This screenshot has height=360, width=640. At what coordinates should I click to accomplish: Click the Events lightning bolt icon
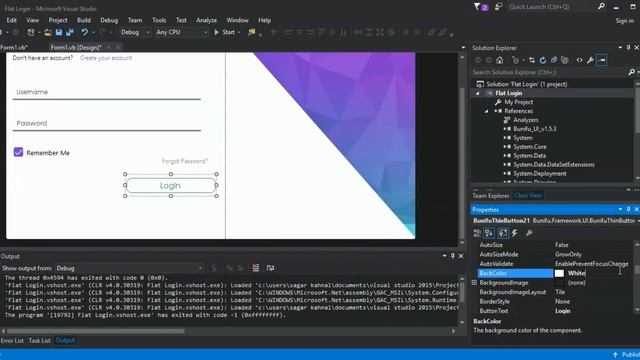pyautogui.click(x=515, y=233)
